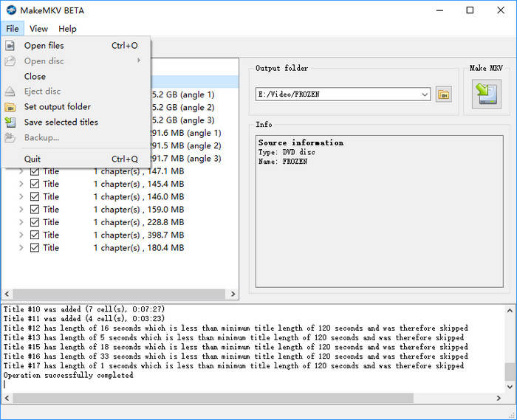The width and height of the screenshot is (517, 420).
Task: Select Close in the File menu
Action: click(76, 76)
